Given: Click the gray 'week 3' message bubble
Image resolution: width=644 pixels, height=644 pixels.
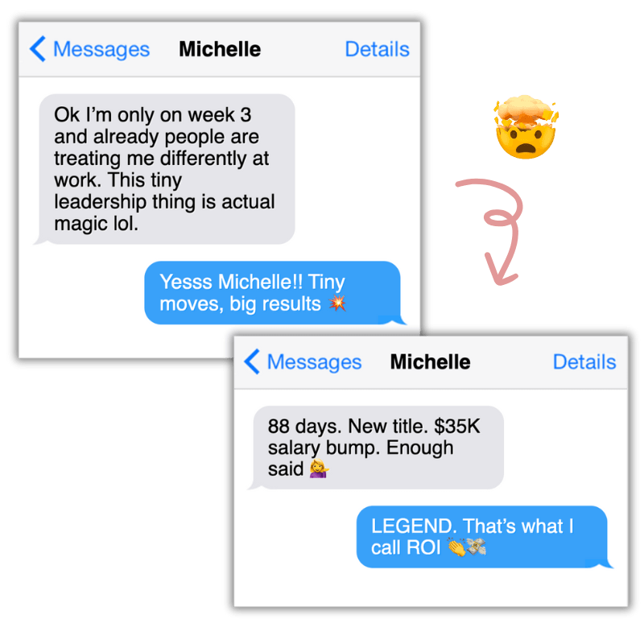Looking at the screenshot, I should 167,169.
